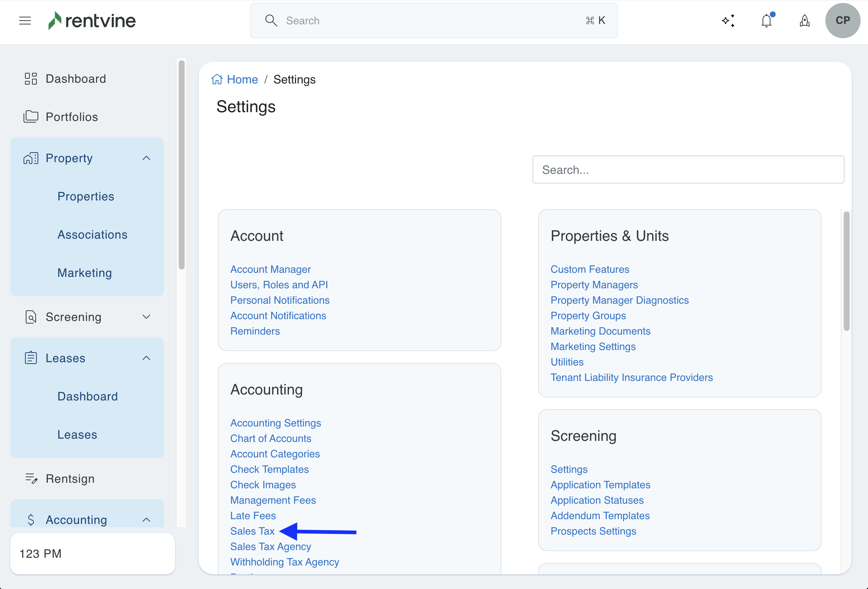Collapse the Property sidebar section
The width and height of the screenshot is (868, 589).
tap(146, 158)
